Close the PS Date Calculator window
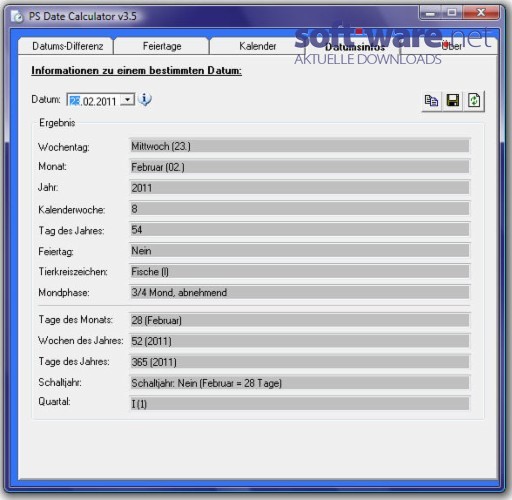Screen dimensions: 512x500 click(481, 13)
